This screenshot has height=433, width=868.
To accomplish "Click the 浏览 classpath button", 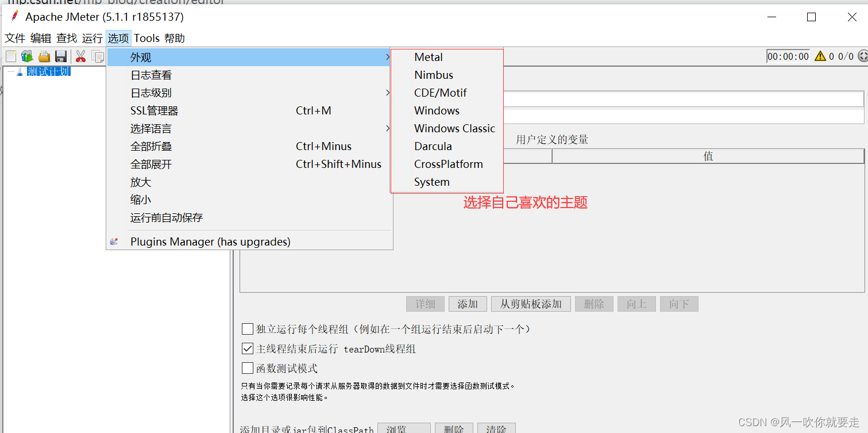I will tap(404, 428).
